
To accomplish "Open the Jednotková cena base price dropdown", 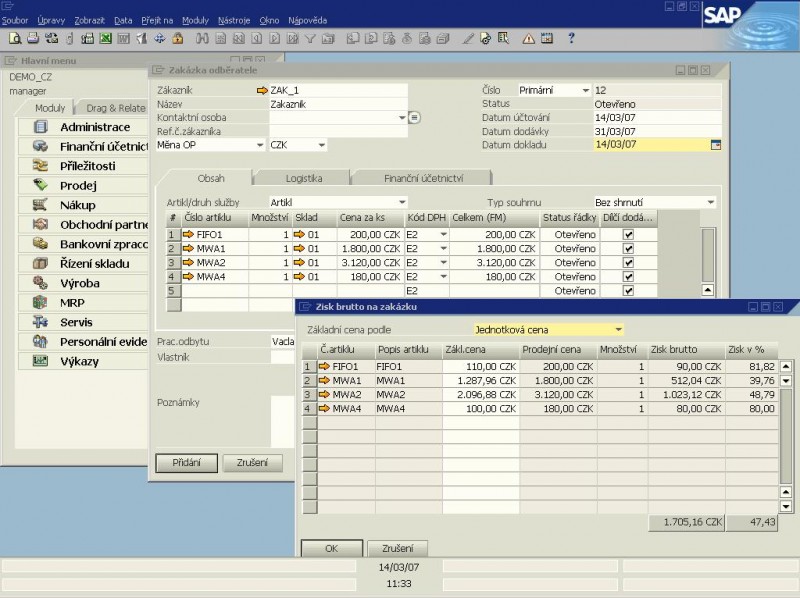I will tap(619, 329).
